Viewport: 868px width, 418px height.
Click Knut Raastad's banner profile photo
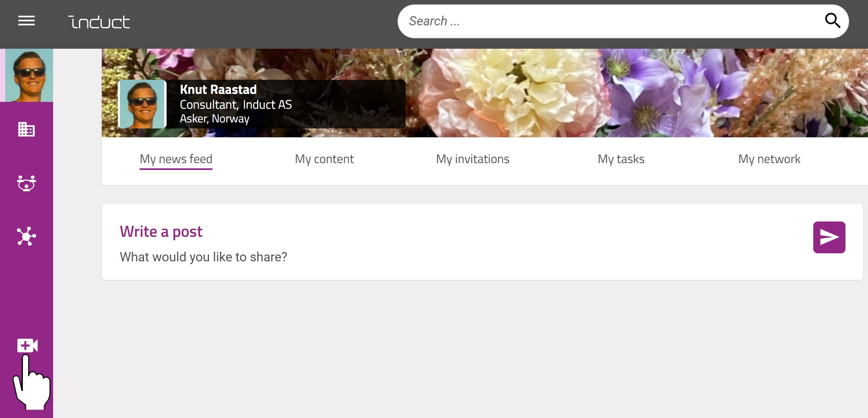pyautogui.click(x=142, y=104)
